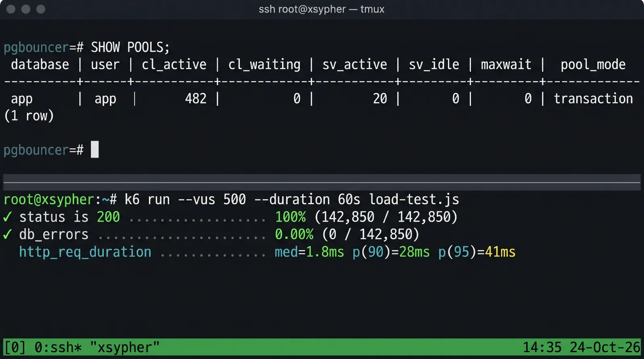Minimize the terminal window

point(26,9)
